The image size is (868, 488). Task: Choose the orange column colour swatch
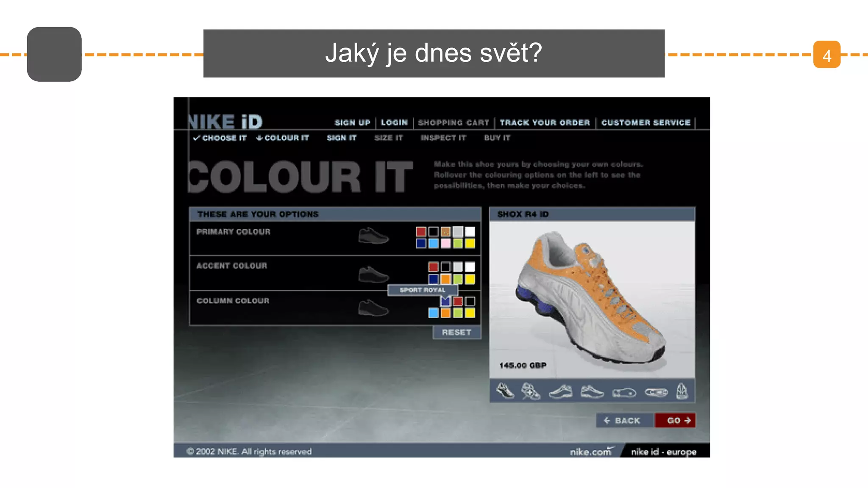[445, 313]
